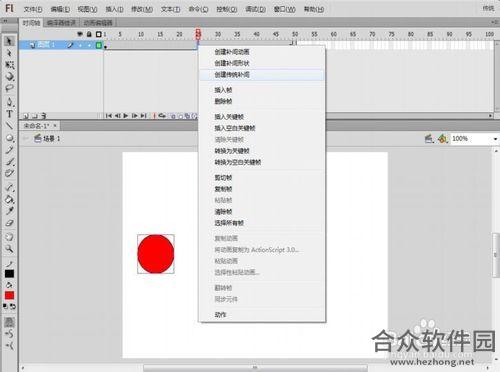This screenshot has height=372, width=500.
Task: Click the black stroke color swatch
Action: click(9, 274)
